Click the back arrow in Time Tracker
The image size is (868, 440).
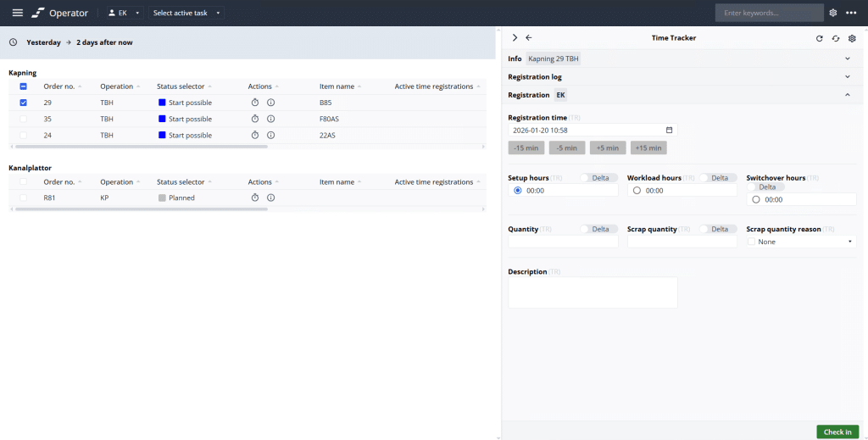pos(529,38)
